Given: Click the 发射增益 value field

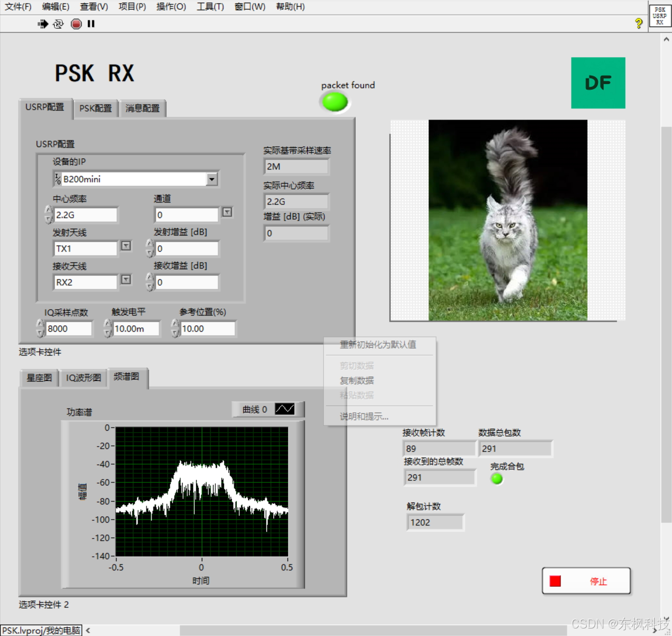Looking at the screenshot, I should tap(187, 249).
